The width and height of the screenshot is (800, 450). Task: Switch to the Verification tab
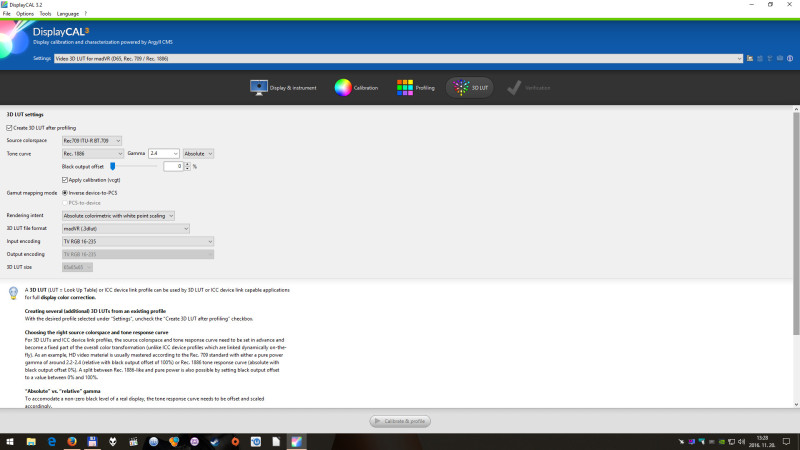(x=529, y=88)
